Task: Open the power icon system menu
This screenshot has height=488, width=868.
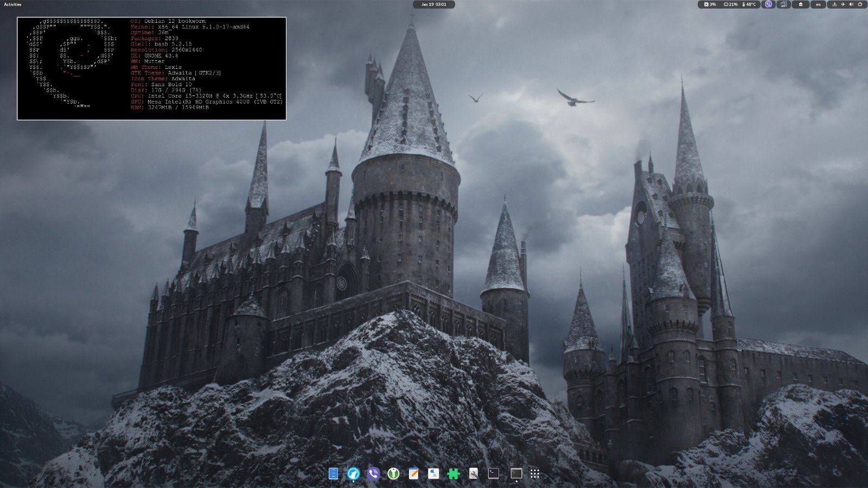Action: [x=860, y=4]
